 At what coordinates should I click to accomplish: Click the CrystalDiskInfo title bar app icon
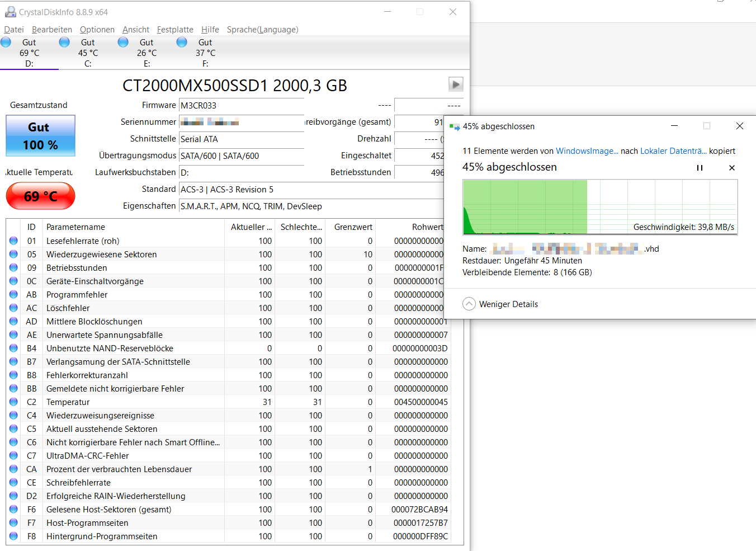tap(10, 12)
